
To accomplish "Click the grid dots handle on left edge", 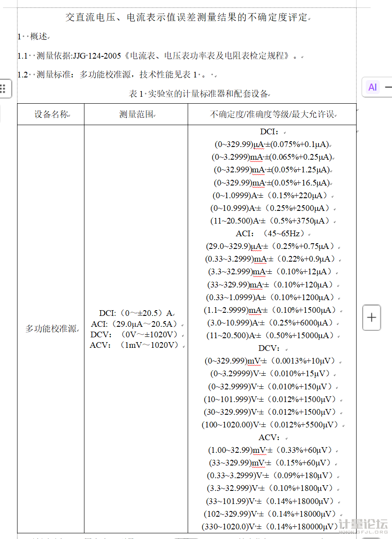I will coord(3,89).
